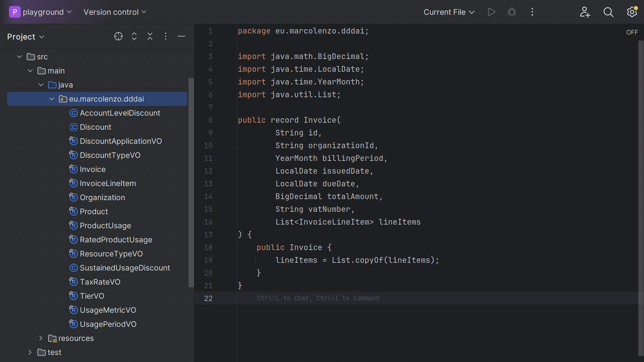The image size is (644, 362).
Task: Expand the test folder
Action: [30, 352]
